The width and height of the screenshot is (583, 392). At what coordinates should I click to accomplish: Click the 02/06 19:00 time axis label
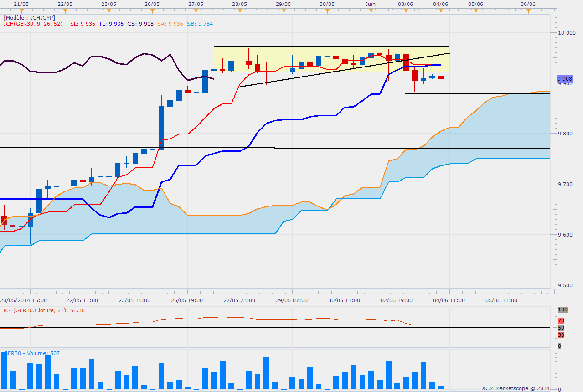tap(397, 300)
